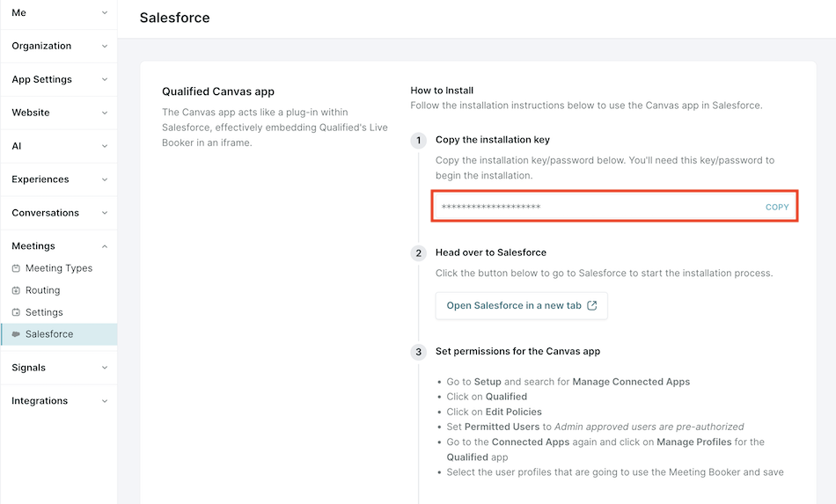The image size is (836, 504).
Task: Click Open Salesforce in a new tab
Action: click(522, 306)
